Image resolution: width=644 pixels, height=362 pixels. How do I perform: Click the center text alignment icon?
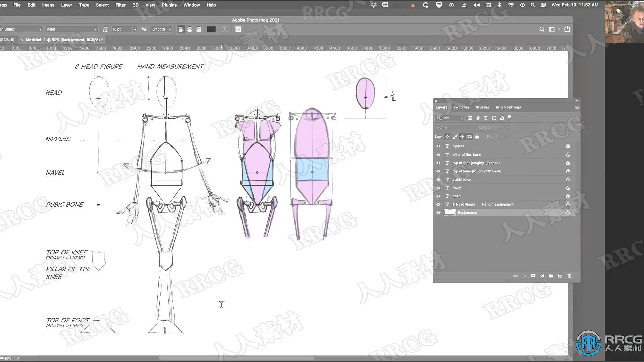(x=190, y=29)
